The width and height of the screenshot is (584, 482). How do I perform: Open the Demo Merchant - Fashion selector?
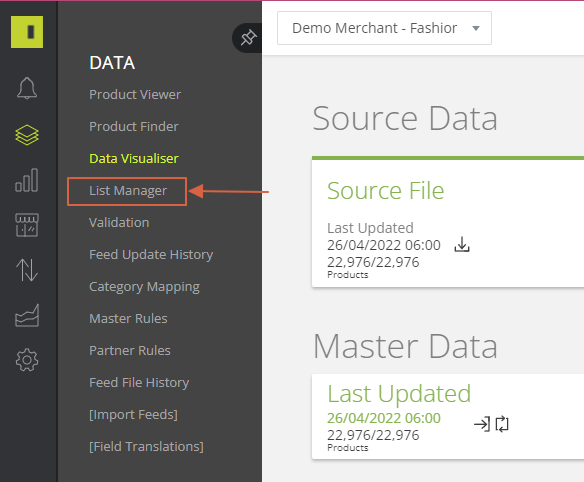[x=384, y=28]
